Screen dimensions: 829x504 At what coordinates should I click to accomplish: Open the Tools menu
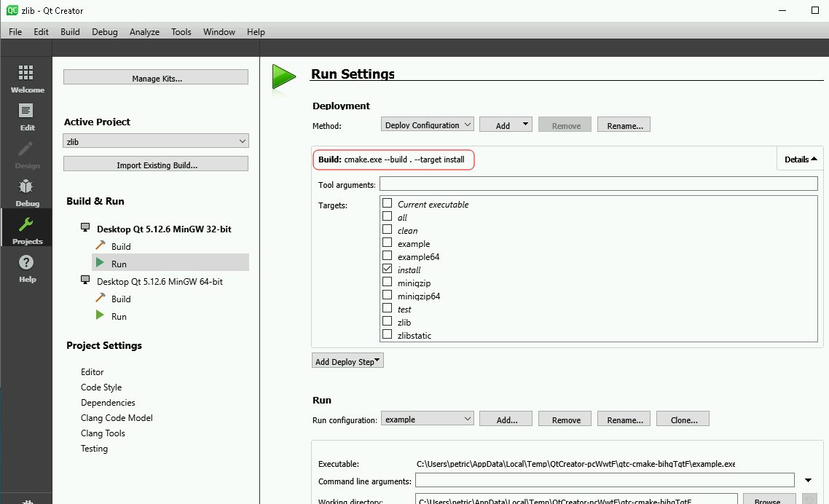pos(181,32)
